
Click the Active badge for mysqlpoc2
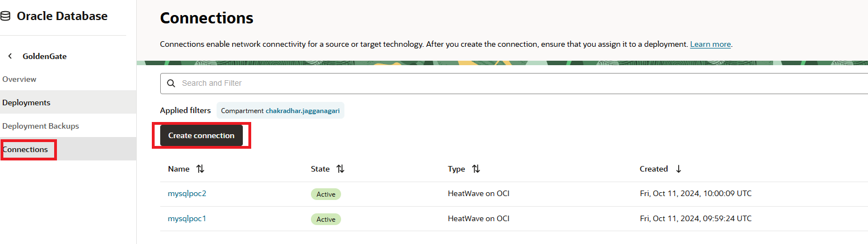tap(326, 194)
